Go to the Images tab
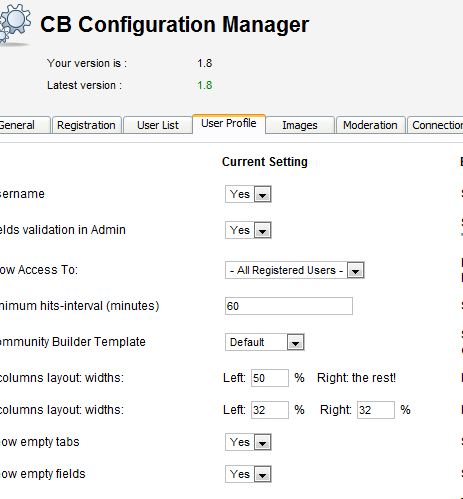Viewport: 463px width, 499px height. 300,125
